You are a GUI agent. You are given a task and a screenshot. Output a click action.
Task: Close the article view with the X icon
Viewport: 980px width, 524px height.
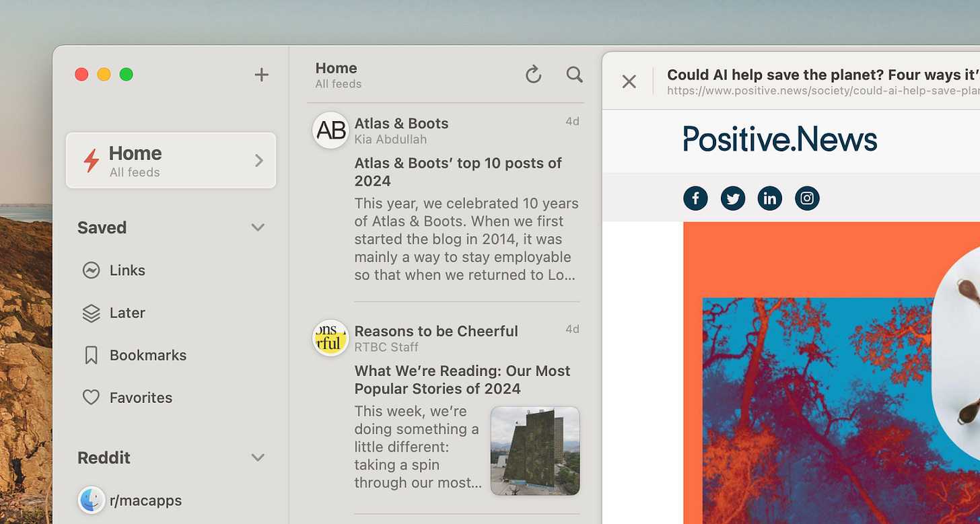(x=629, y=81)
